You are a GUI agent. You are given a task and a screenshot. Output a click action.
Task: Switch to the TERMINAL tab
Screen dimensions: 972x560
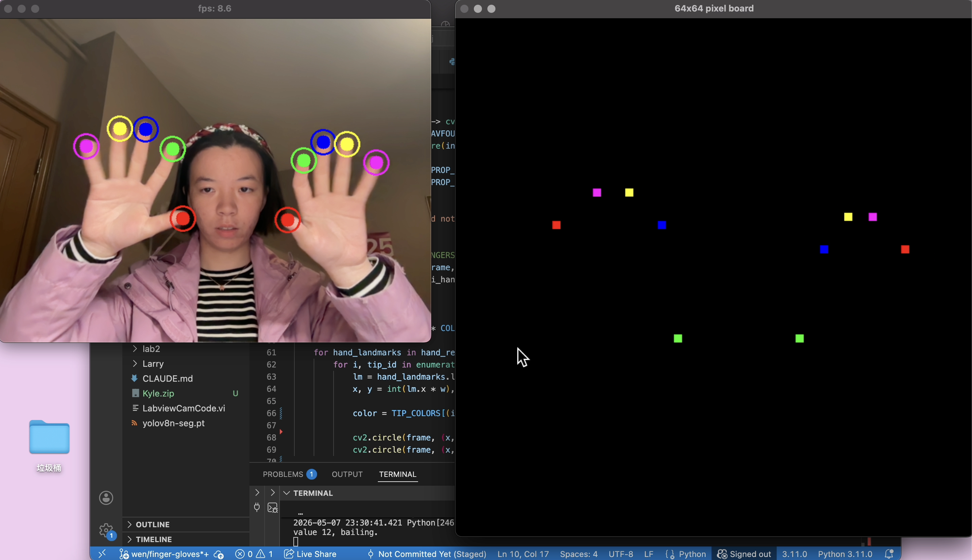(397, 474)
